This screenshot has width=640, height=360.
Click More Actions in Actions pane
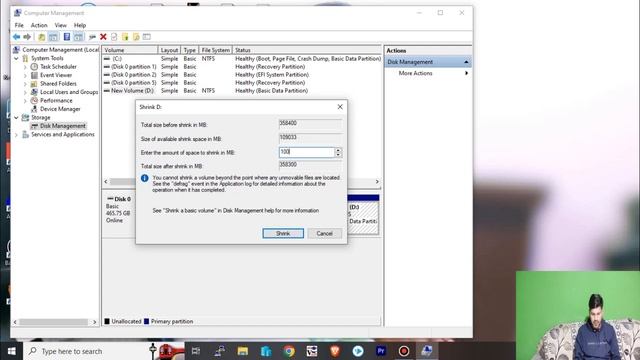pos(416,73)
